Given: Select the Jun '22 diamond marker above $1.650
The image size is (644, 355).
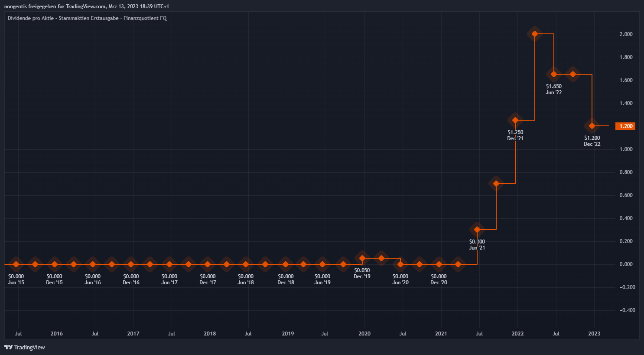Looking at the screenshot, I should 553,74.
